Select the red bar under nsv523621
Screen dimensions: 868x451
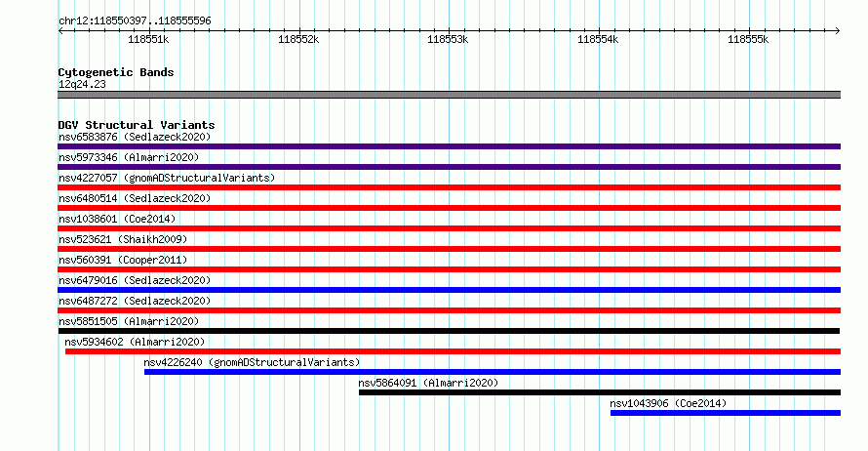click(449, 249)
